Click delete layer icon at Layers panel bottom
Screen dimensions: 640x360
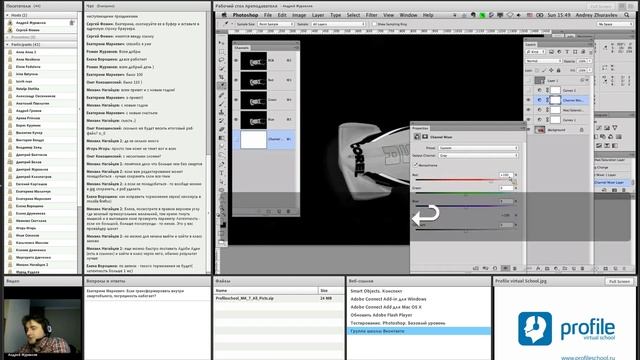583,268
